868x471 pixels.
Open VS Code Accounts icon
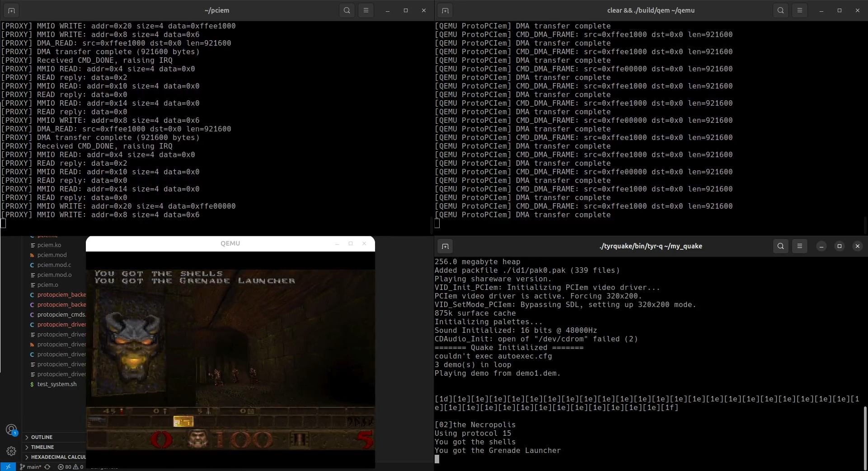point(11,429)
